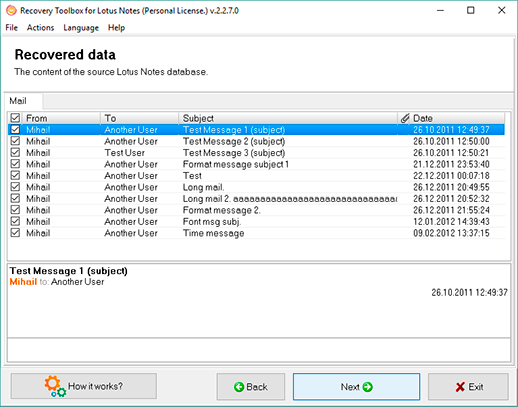Sort by the To column header
Image resolution: width=518 pixels, height=407 pixels.
(x=139, y=118)
